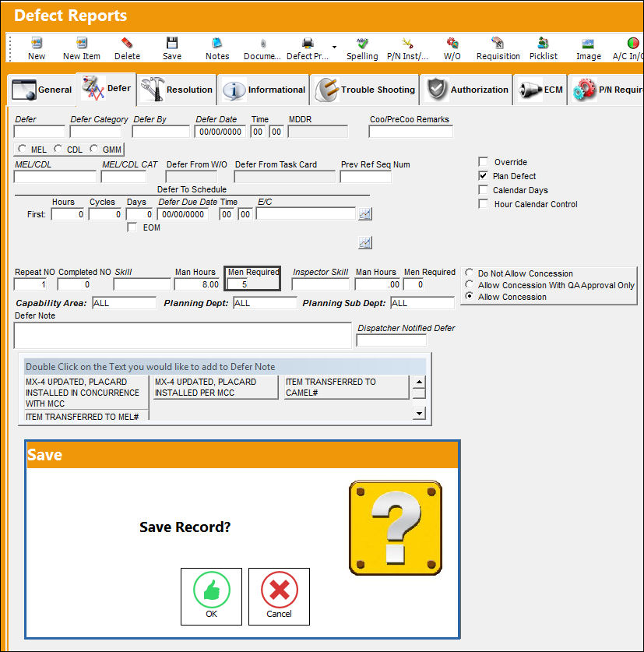Click the Inspector Skill field

321,284
